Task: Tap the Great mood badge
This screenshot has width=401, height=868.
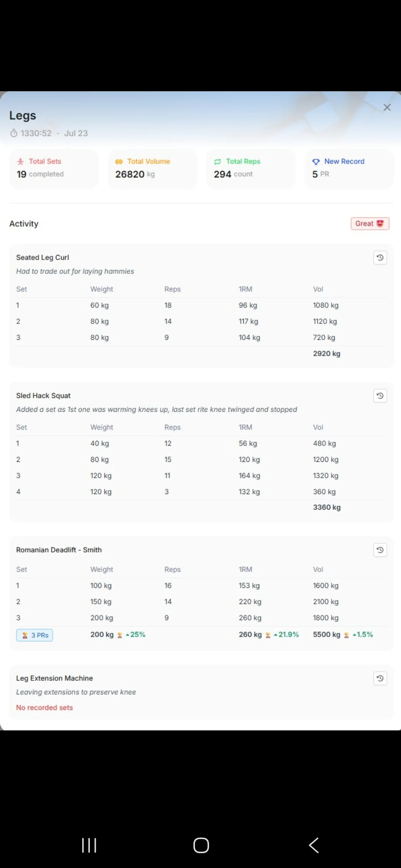Action: 370,224
